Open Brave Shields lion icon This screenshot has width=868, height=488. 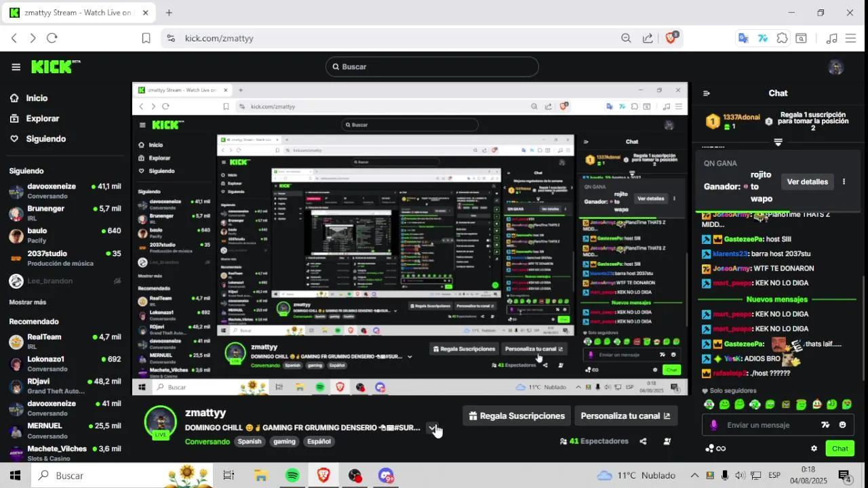click(x=671, y=38)
